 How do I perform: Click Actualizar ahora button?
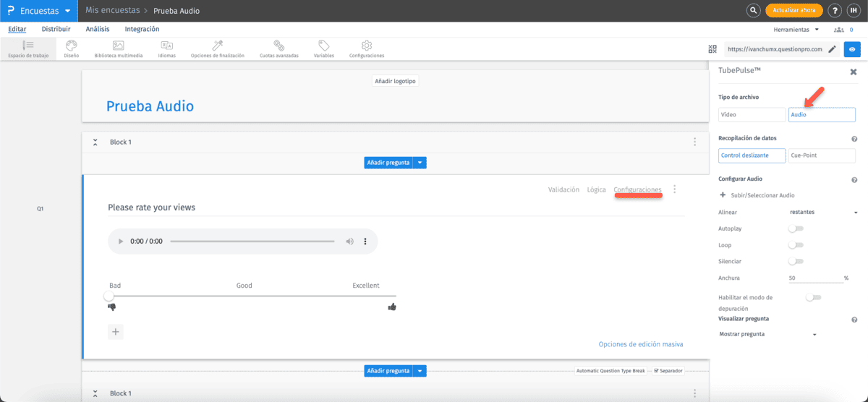click(794, 11)
